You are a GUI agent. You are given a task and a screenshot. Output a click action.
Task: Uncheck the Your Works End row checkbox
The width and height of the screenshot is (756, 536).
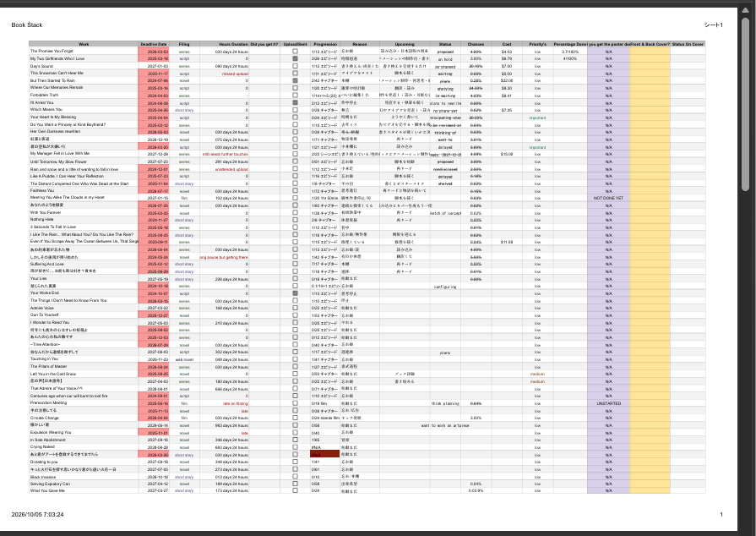[295, 293]
